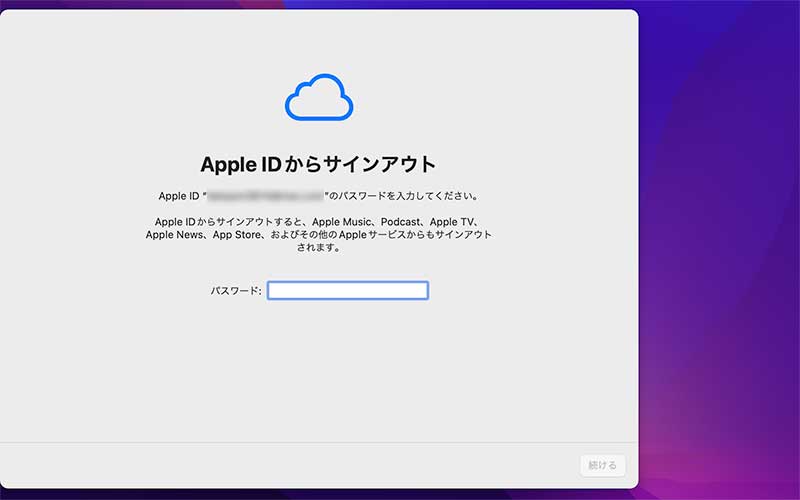Click the line beginning Apple IDからサインアウトすると

pos(317,222)
